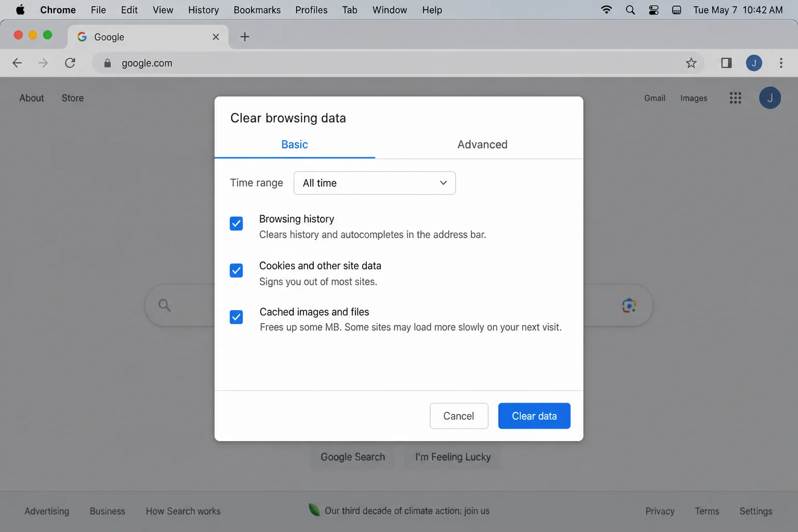Click the Wi-Fi status icon
798x532 pixels.
[606, 10]
